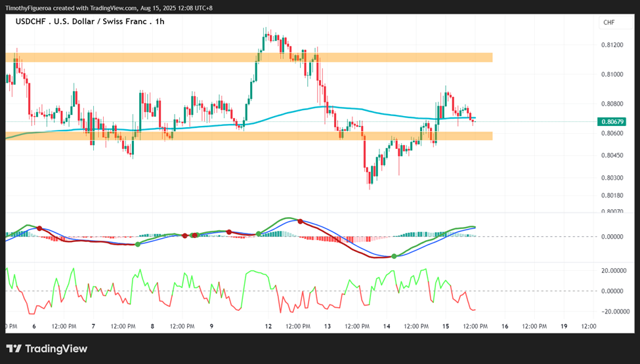Viewport: 640px width, 364px height.
Task: Click date label 16 on time axis
Action: tap(505, 326)
